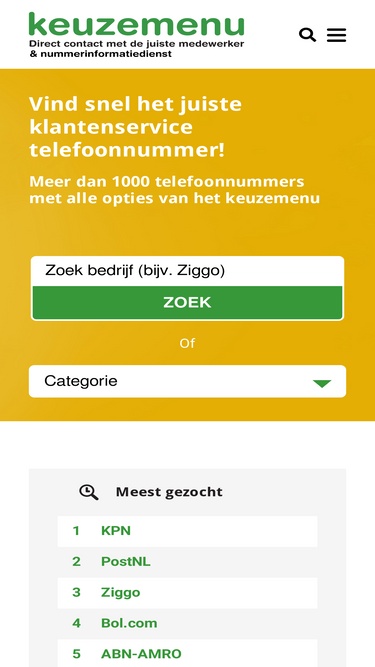Click the logo tagline 'Direct contact met de juiste medewerker'
The image size is (375, 667).
point(136,44)
